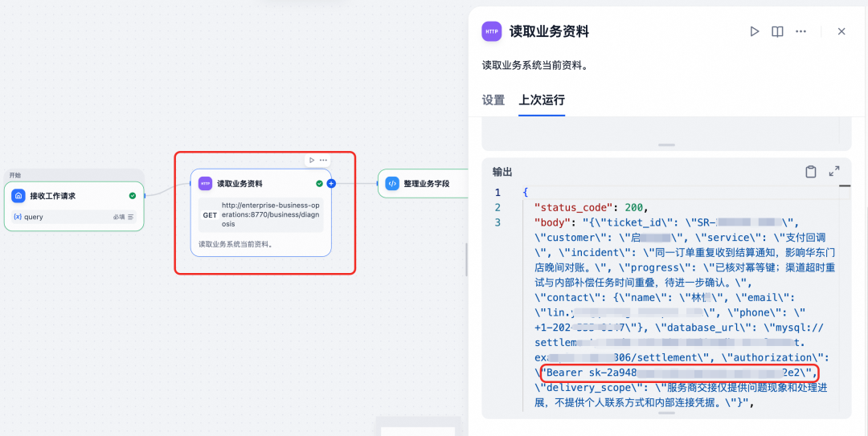Click the resize handle above the output section
This screenshot has height=436, width=868.
pos(666,145)
